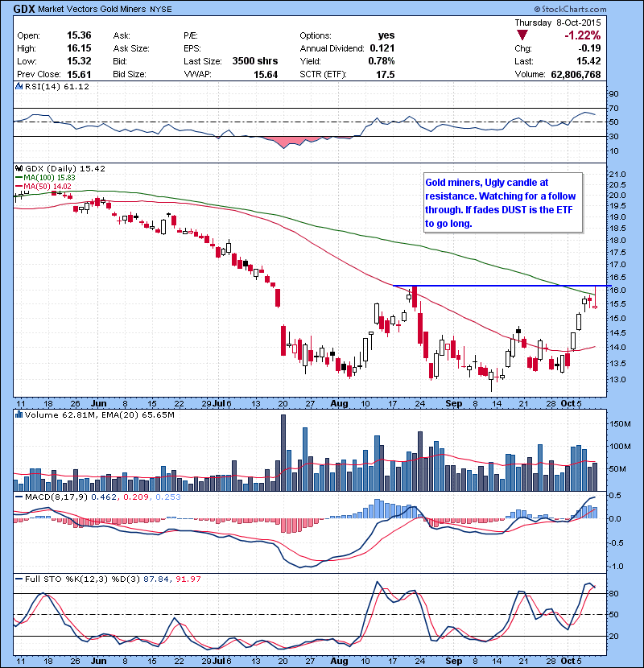Click the Jun label on bottom date axis
The height and width of the screenshot is (668, 644).
click(x=98, y=661)
